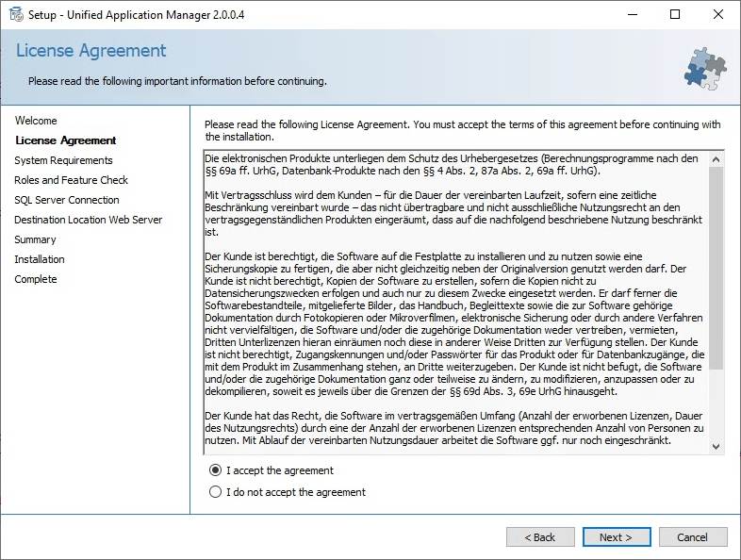Click Installation step in sidebar

point(40,259)
